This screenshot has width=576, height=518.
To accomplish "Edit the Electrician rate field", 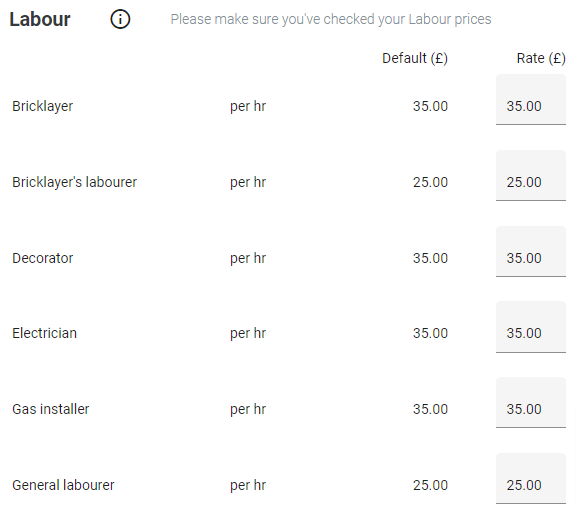I will click(x=531, y=327).
